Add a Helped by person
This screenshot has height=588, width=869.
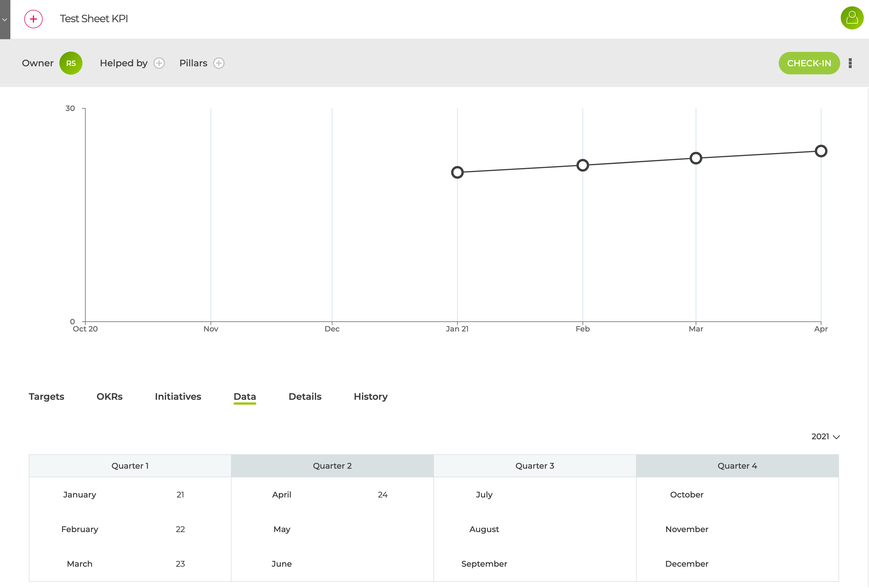159,63
